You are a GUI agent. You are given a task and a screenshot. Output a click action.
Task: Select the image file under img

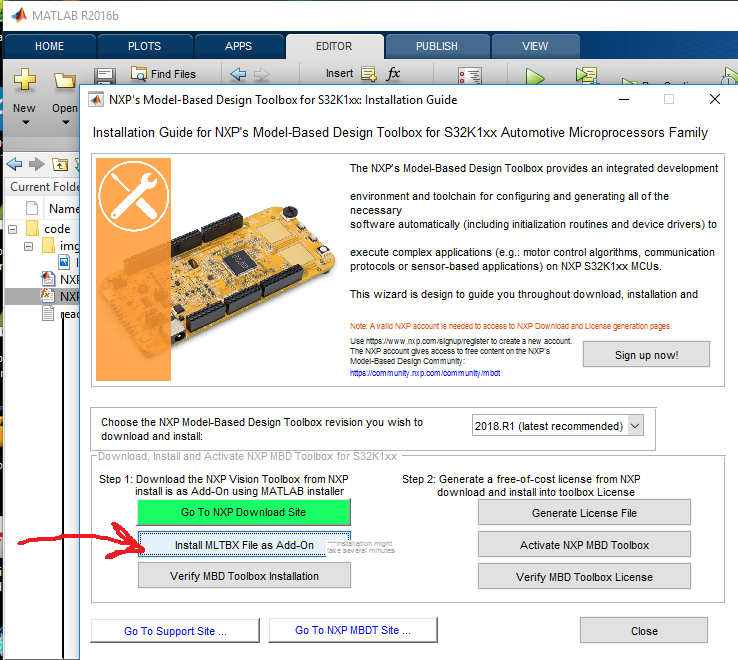coord(64,262)
